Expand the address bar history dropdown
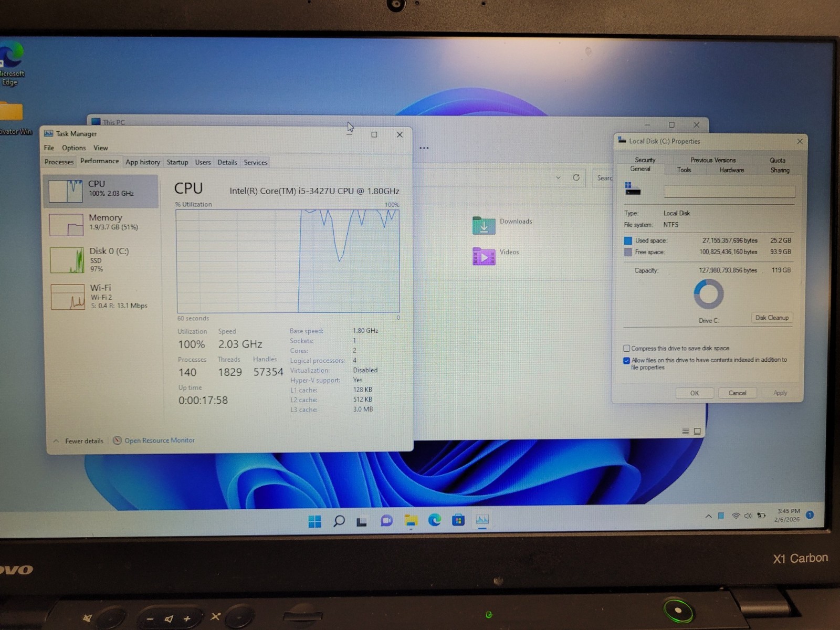The width and height of the screenshot is (840, 630). pos(558,178)
